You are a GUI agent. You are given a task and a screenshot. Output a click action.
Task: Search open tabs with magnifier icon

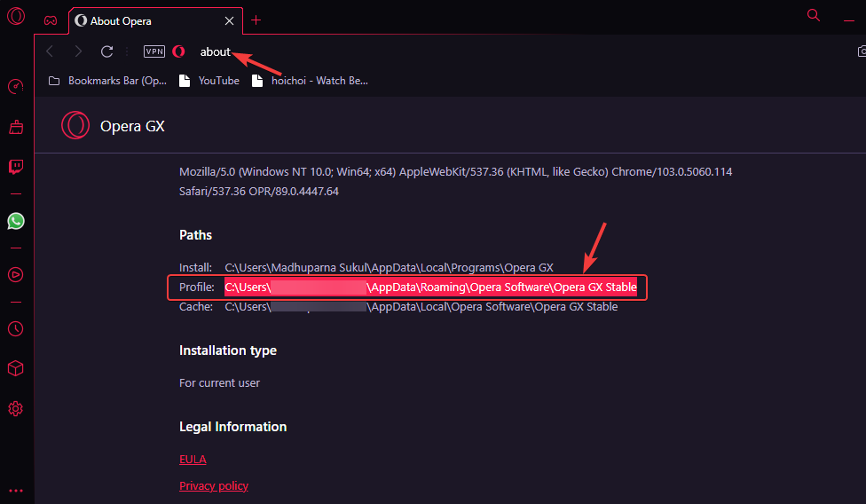[x=813, y=15]
